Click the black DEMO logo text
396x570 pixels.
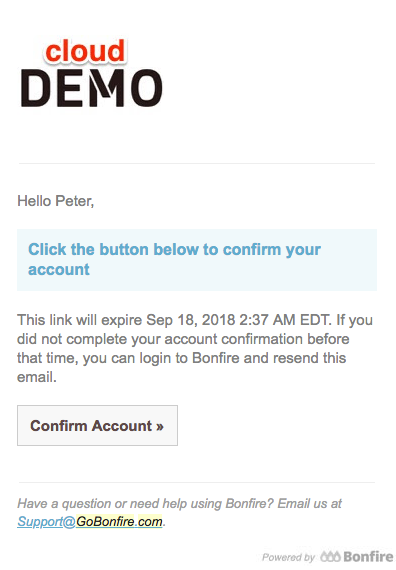pyautogui.click(x=92, y=88)
